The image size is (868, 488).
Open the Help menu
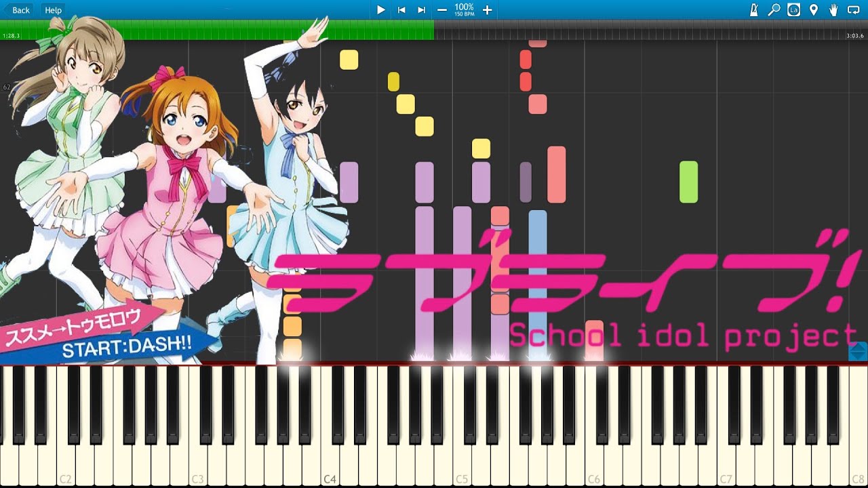(53, 10)
